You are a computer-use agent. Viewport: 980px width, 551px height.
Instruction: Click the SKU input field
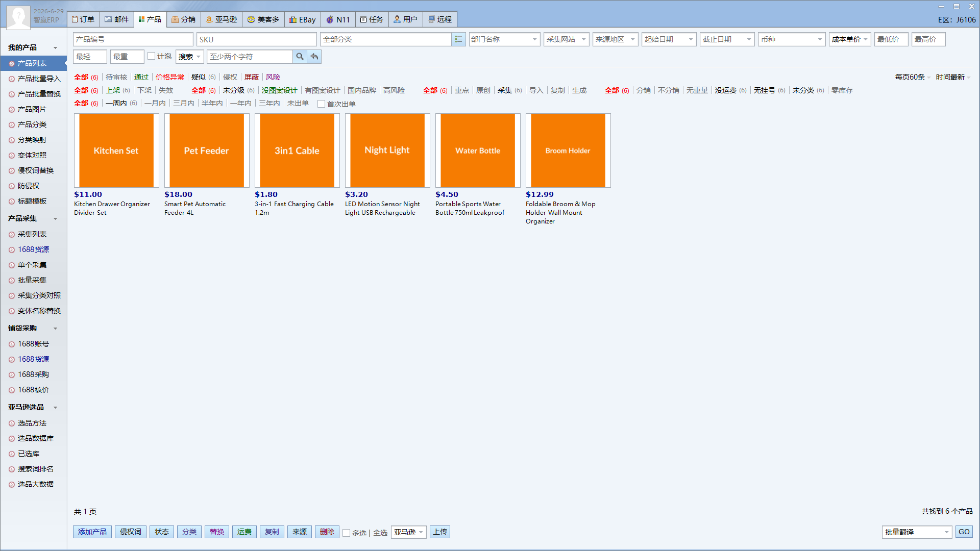pos(257,39)
